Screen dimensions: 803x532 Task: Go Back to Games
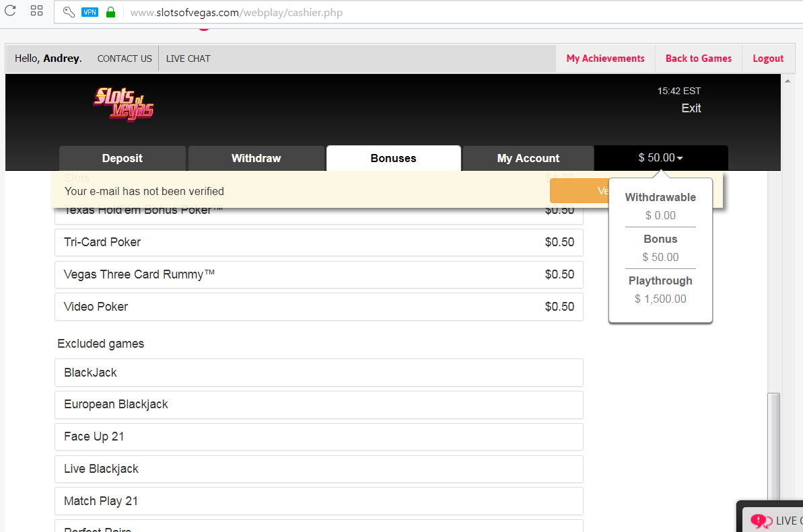(x=699, y=59)
